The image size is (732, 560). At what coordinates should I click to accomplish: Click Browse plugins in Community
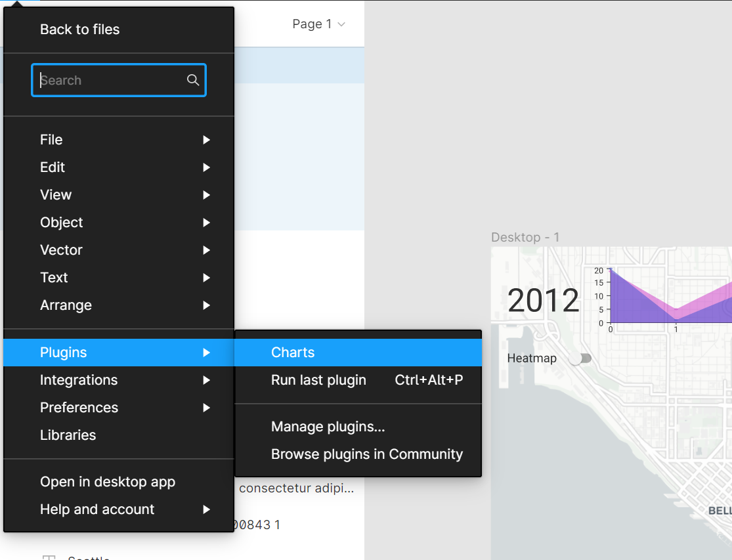click(366, 454)
